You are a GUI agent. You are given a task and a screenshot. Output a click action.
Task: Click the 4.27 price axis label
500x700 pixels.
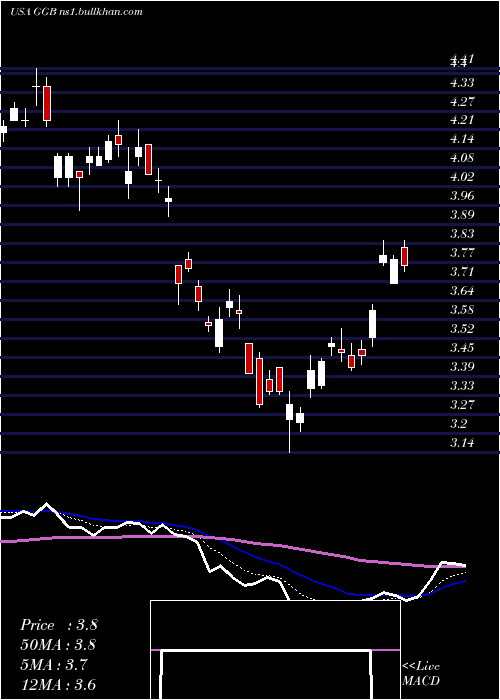point(462,102)
